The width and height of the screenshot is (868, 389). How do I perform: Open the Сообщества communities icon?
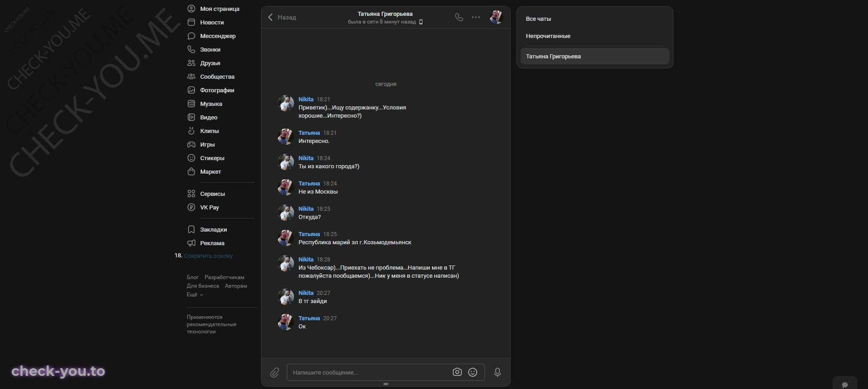click(191, 76)
